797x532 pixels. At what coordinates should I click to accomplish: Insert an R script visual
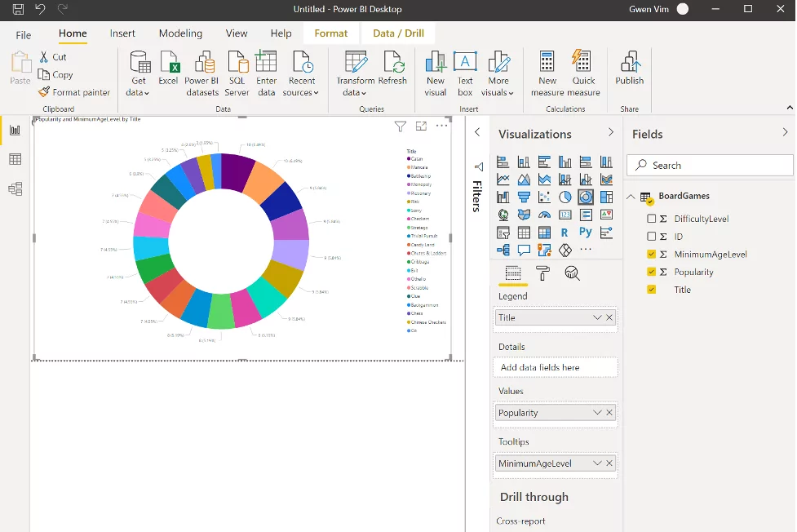click(x=565, y=233)
